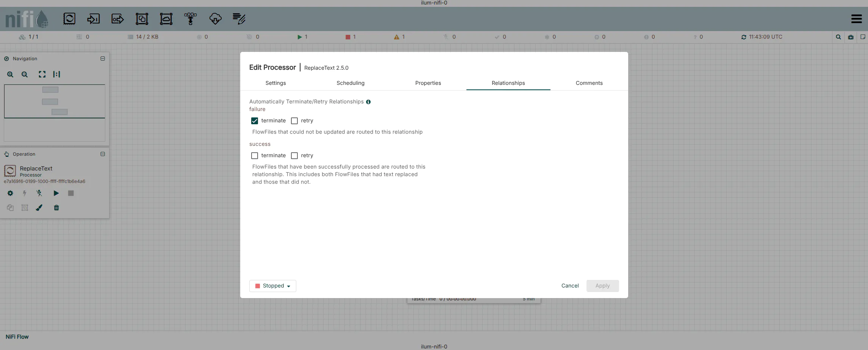Click the Cancel button
Image resolution: width=868 pixels, height=350 pixels.
click(x=570, y=286)
